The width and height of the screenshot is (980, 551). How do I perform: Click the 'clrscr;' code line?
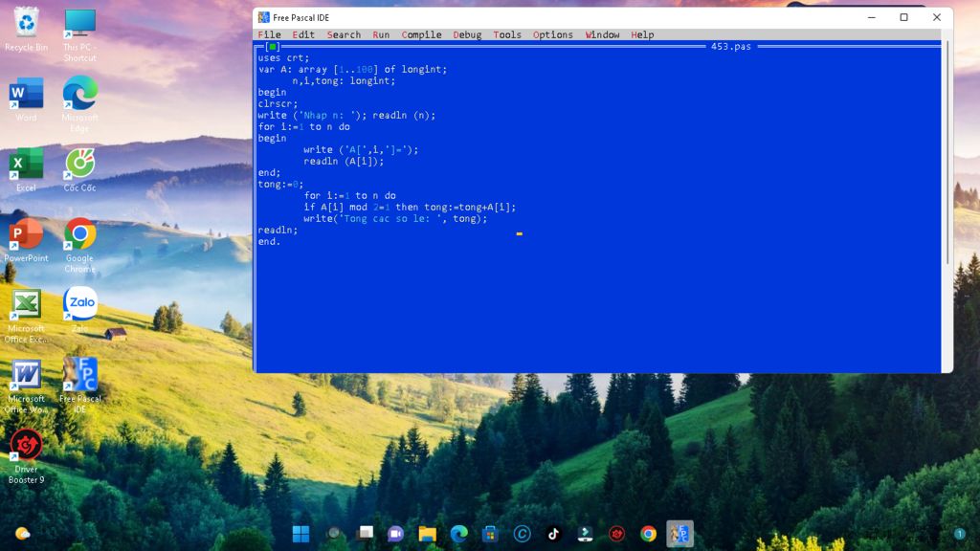[278, 103]
